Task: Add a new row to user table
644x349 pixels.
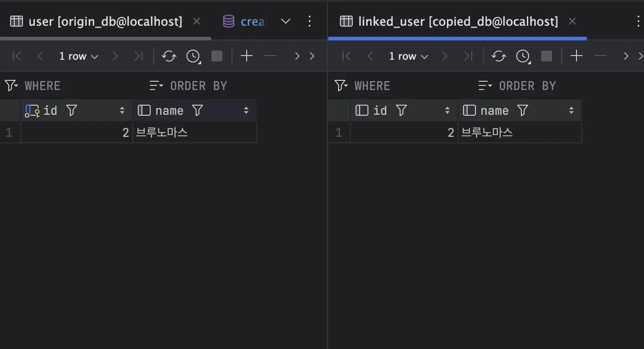Action: click(x=247, y=56)
